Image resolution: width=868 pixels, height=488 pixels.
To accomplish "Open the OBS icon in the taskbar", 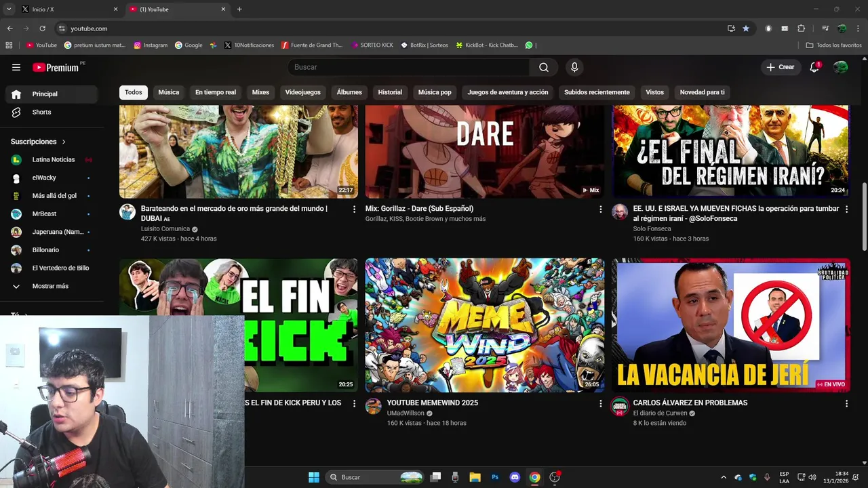I will coord(555,477).
